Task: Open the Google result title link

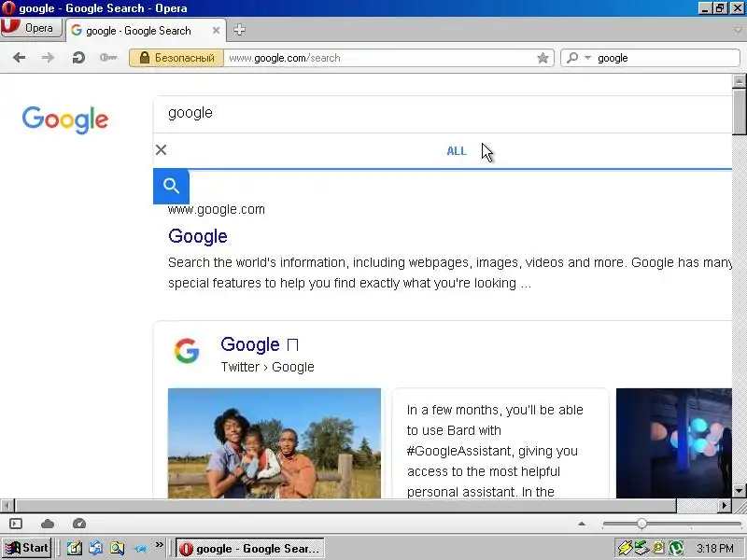Action: [x=198, y=236]
